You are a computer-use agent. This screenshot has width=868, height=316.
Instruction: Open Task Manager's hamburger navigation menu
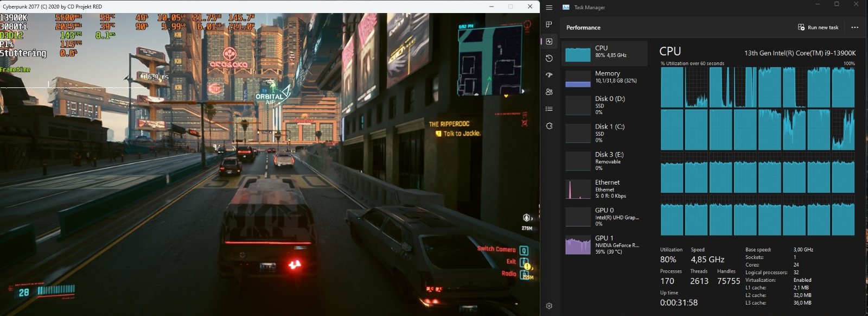[x=549, y=8]
